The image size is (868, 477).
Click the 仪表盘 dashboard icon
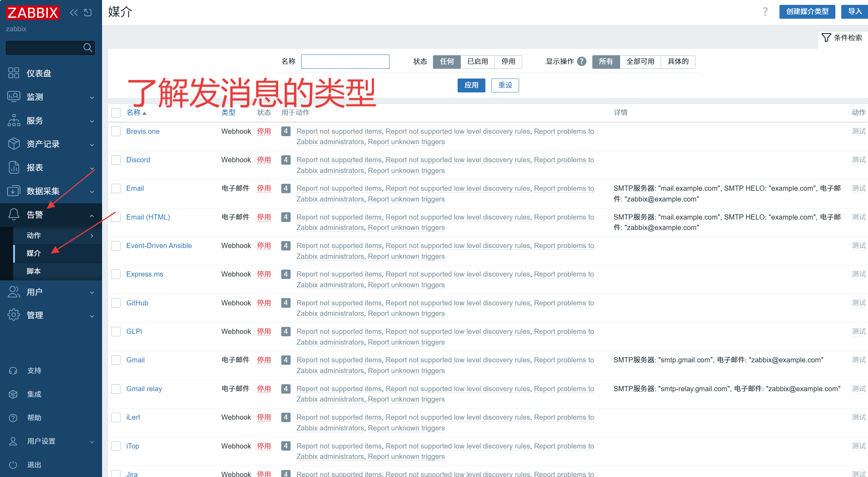(14, 73)
